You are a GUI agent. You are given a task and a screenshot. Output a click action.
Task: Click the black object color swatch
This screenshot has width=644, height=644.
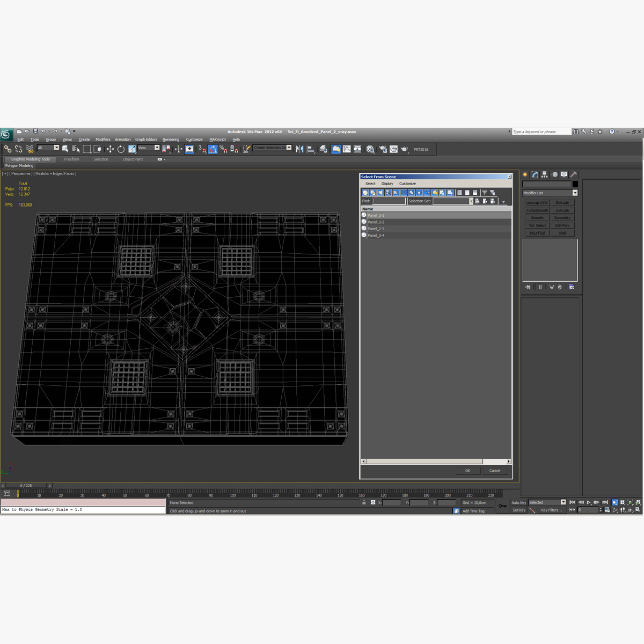click(575, 184)
